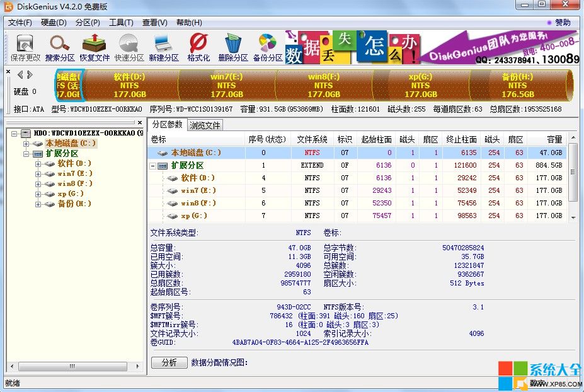
Task: Open the 备份分区 backup partition tool
Action: (268, 48)
